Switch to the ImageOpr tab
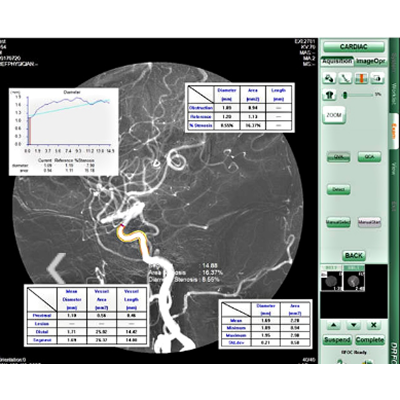 coord(370,61)
